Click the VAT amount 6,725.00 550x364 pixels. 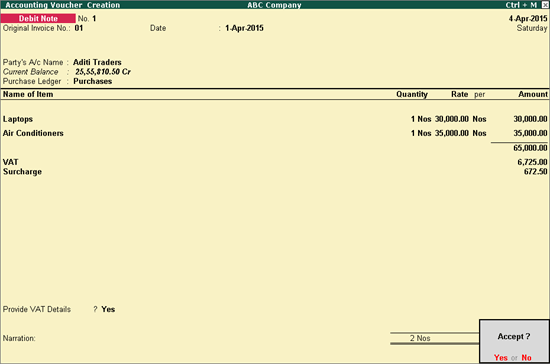tap(532, 162)
